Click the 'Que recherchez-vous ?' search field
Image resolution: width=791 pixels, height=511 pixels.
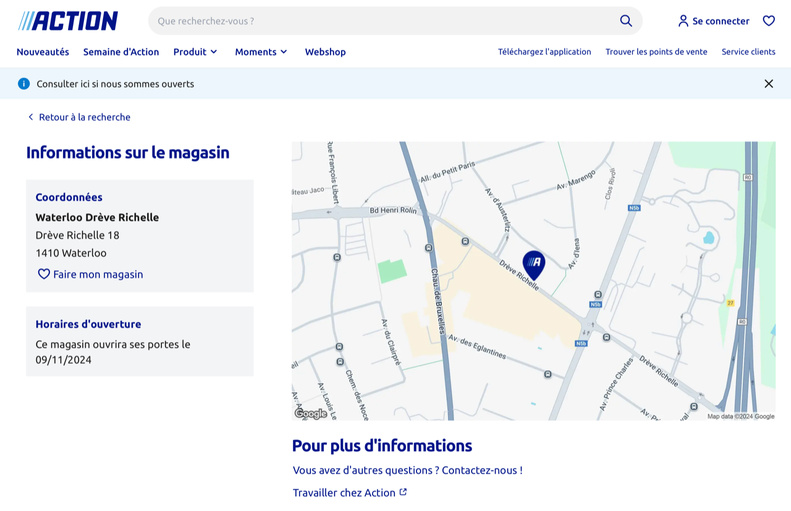tap(380, 21)
